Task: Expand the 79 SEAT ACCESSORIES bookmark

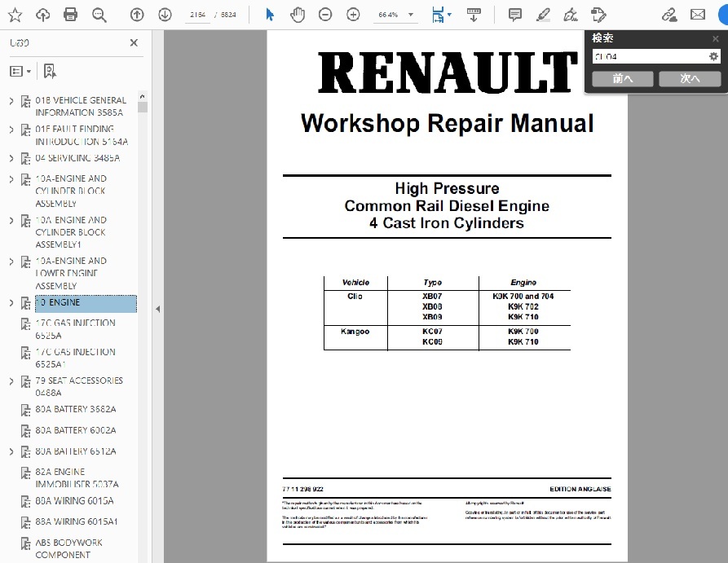Action: click(x=11, y=381)
